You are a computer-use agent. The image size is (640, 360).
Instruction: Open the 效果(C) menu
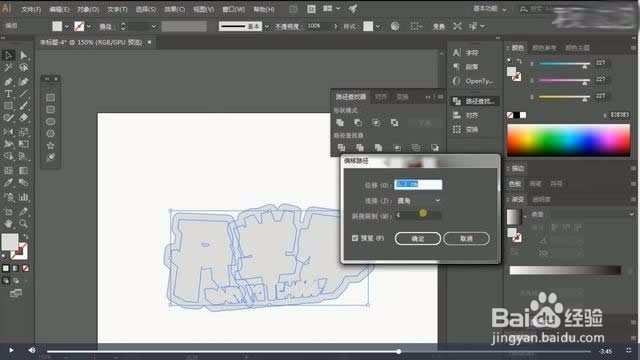pyautogui.click(x=174, y=9)
